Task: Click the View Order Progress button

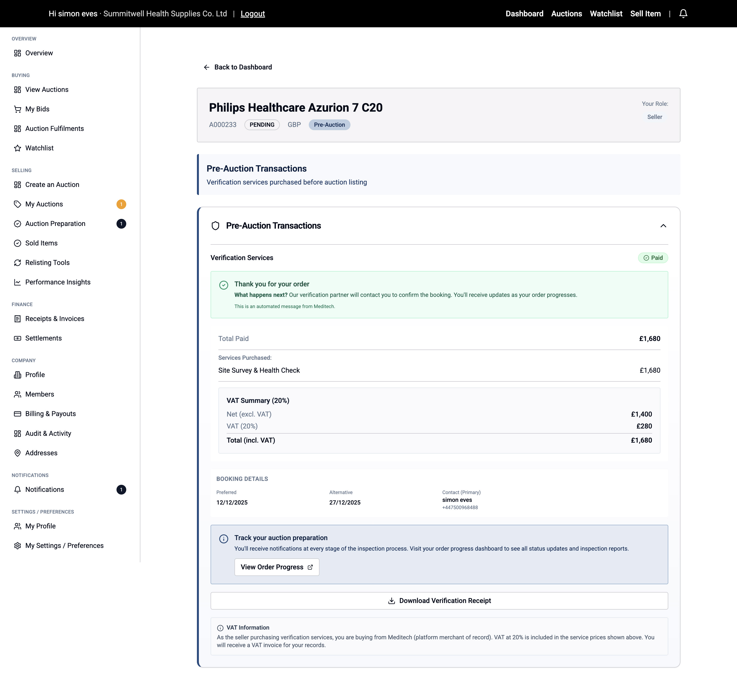Action: click(x=277, y=567)
